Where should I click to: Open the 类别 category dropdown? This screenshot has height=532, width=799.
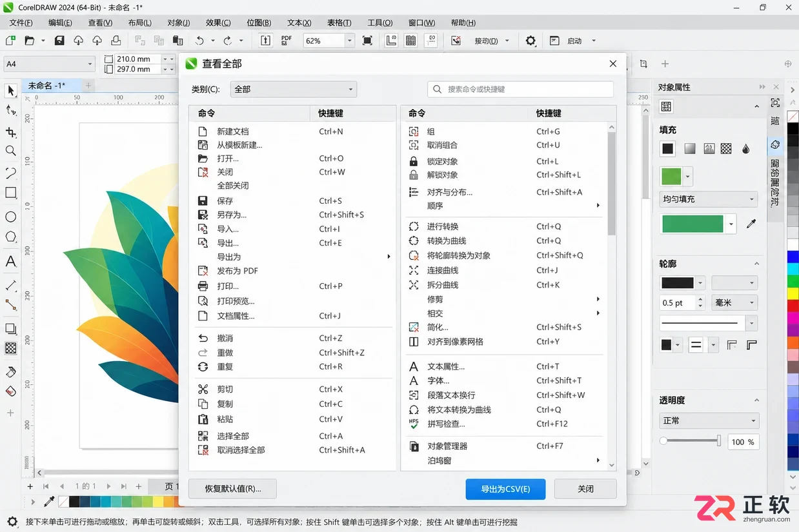tap(294, 89)
